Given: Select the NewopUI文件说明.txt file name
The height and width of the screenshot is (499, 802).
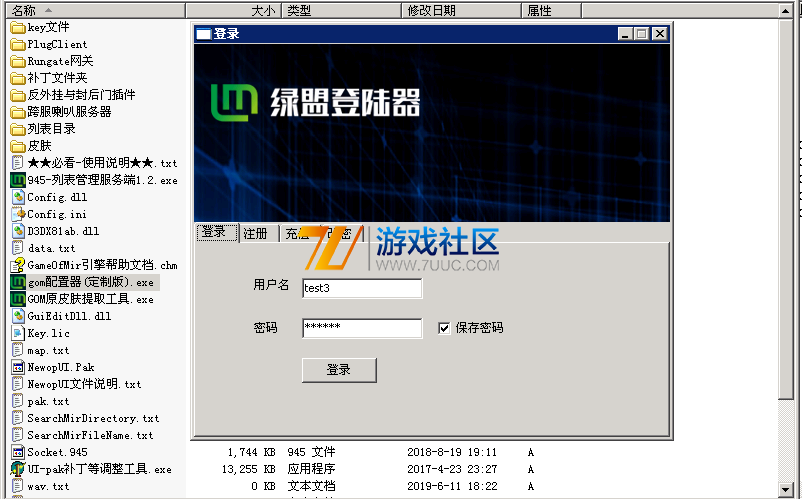Looking at the screenshot, I should tap(84, 384).
